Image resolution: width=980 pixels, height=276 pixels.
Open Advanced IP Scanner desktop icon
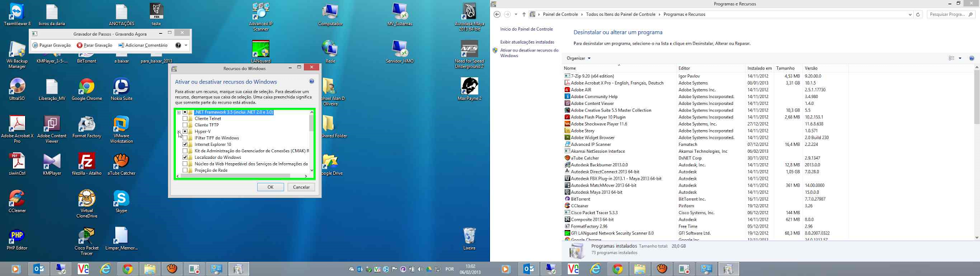click(x=261, y=17)
